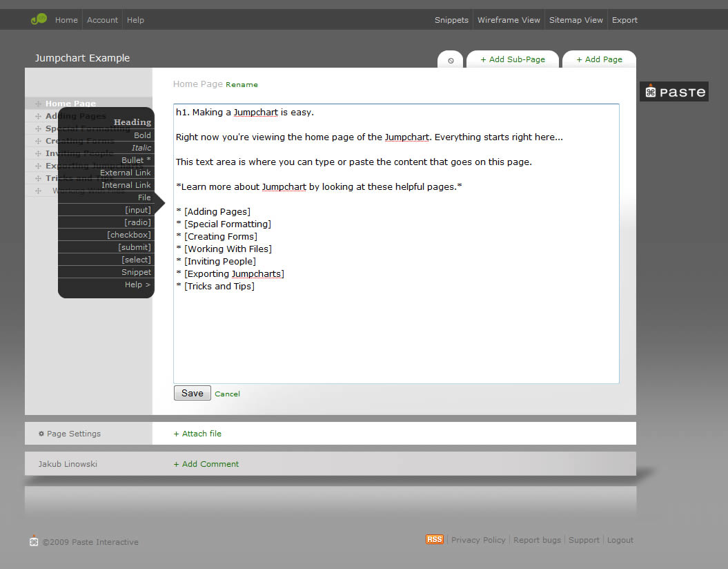Click inside the page content text area
Image resolution: width=728 pixels, height=569 pixels.
pos(396,243)
